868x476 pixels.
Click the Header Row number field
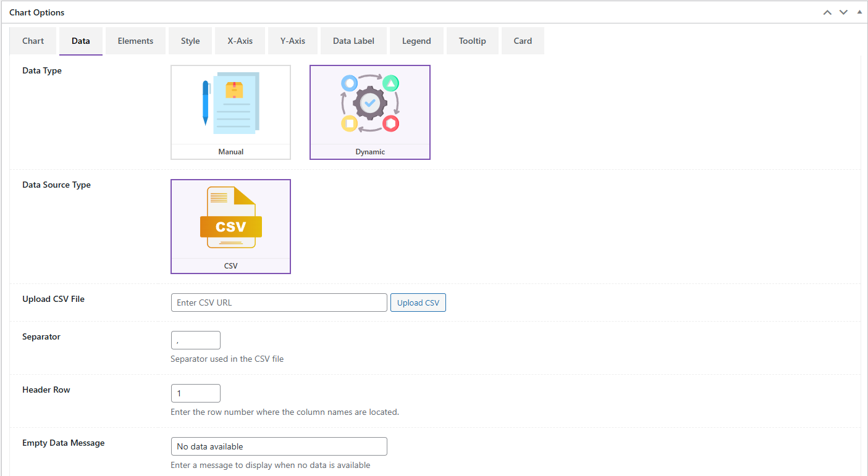(196, 393)
